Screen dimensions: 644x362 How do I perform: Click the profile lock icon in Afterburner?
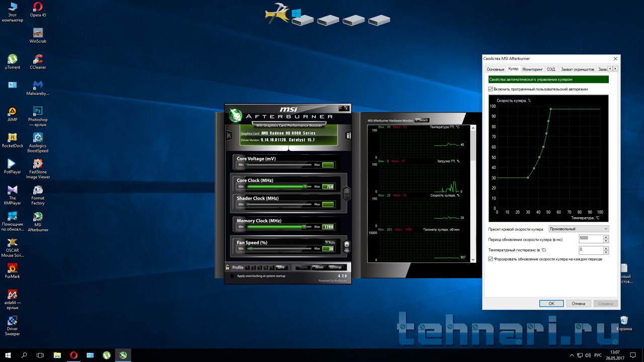coord(228,267)
